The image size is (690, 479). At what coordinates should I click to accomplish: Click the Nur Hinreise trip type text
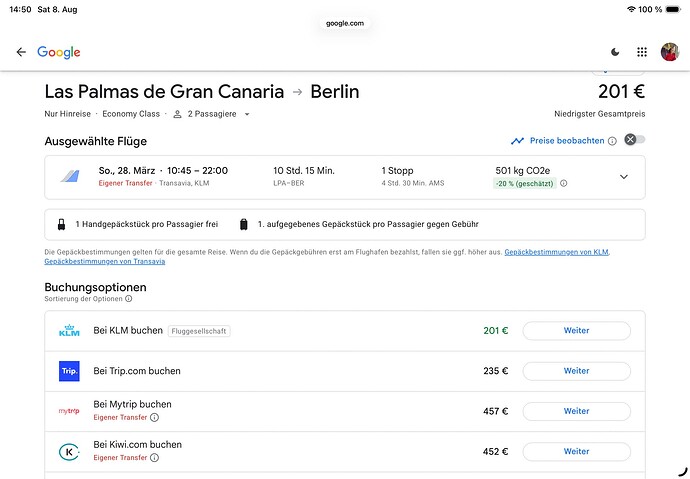coord(67,114)
